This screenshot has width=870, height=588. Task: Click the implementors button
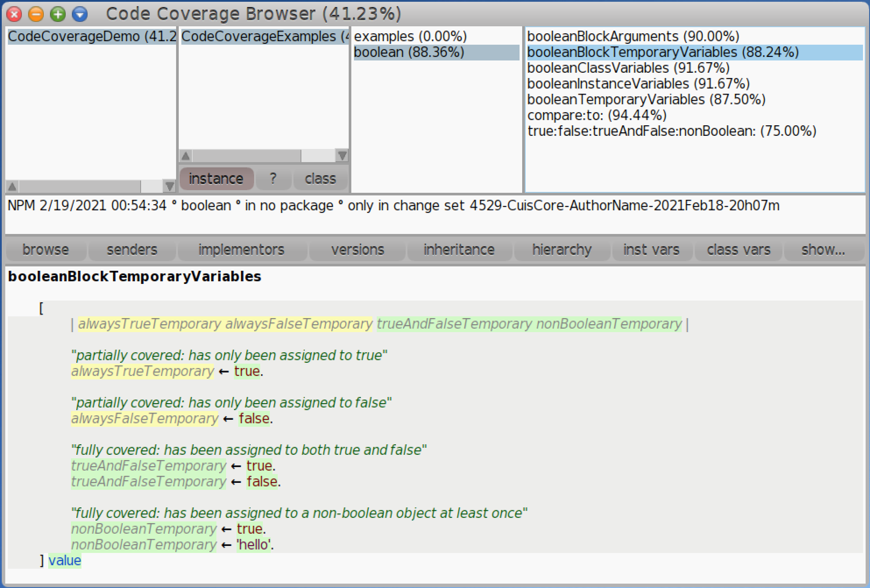[x=241, y=250]
